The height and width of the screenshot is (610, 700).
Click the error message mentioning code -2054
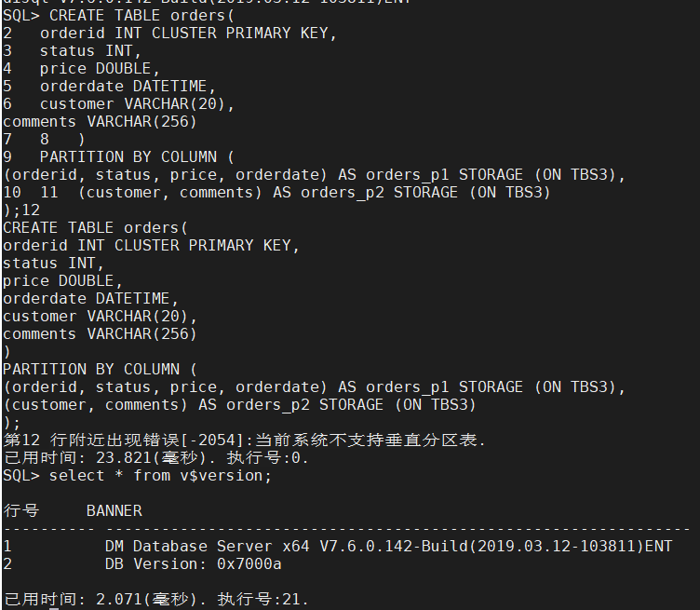click(x=245, y=441)
